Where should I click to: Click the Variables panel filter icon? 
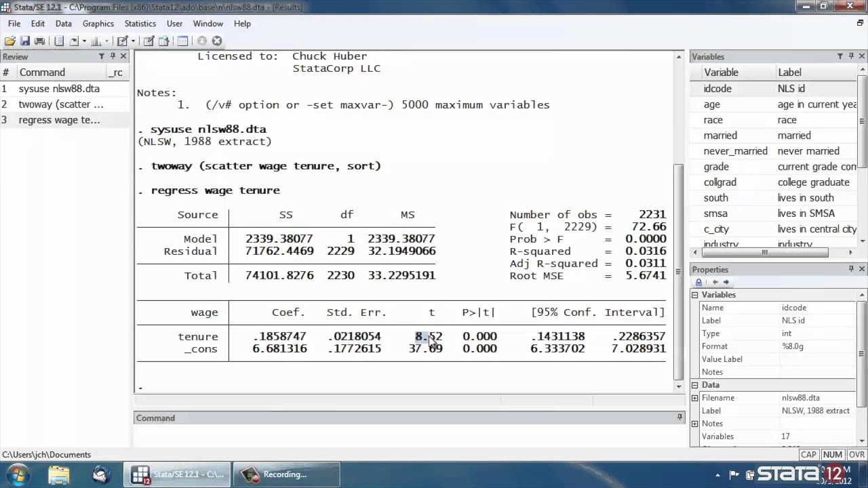[840, 56]
